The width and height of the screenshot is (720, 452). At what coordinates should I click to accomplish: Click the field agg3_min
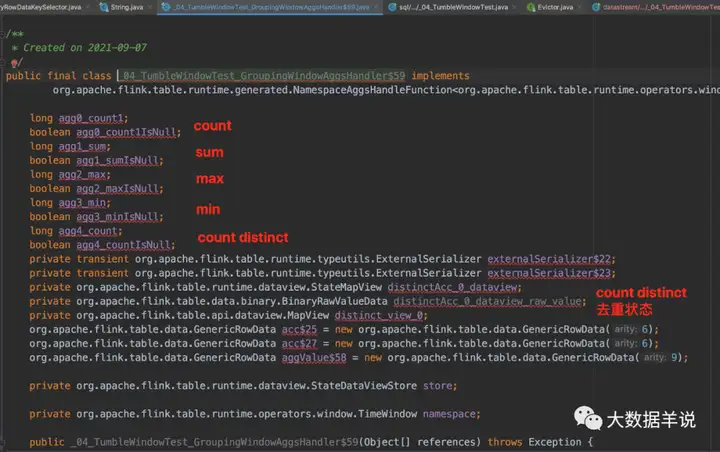click(x=83, y=203)
